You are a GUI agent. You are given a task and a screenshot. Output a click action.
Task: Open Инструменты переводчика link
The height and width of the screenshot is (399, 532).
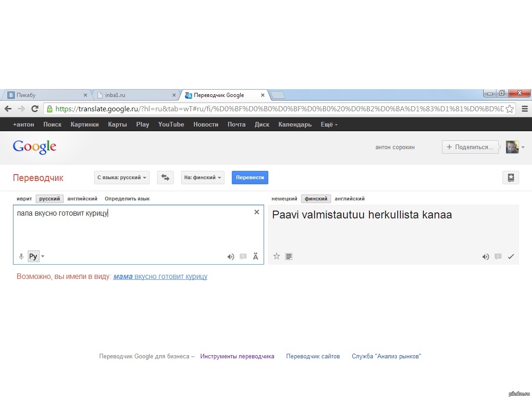point(237,356)
